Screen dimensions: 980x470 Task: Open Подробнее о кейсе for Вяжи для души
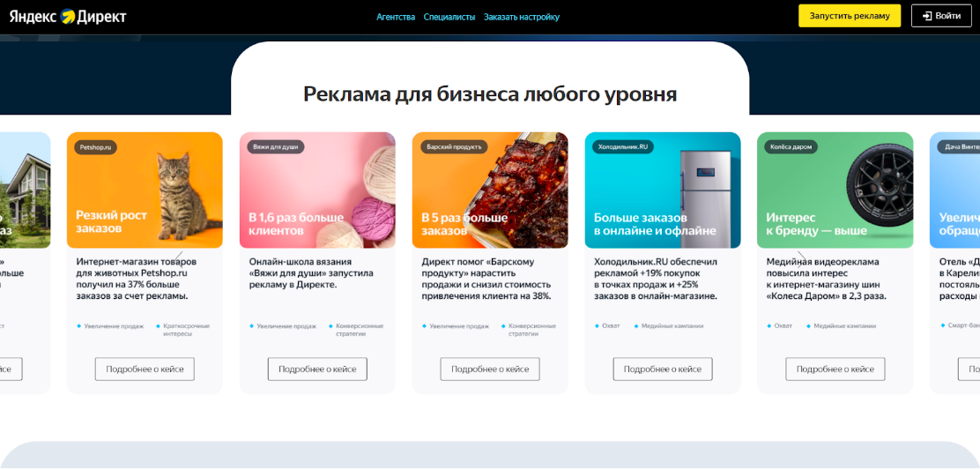pos(317,369)
